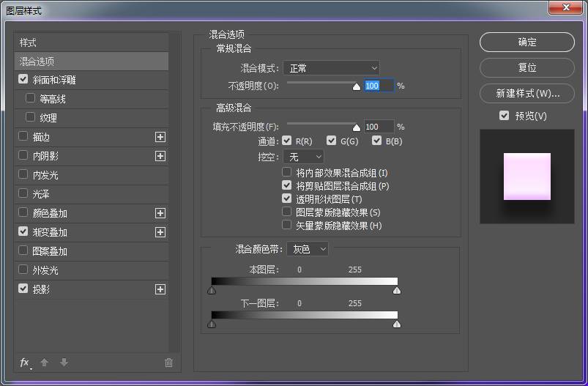Open the fx effects menu icon

click(25, 363)
